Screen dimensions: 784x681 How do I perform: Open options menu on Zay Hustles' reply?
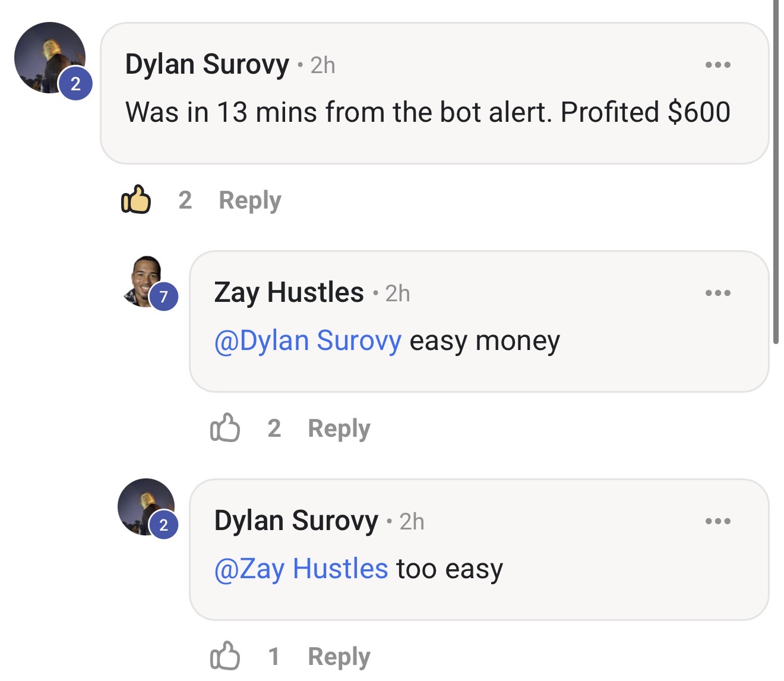[717, 292]
